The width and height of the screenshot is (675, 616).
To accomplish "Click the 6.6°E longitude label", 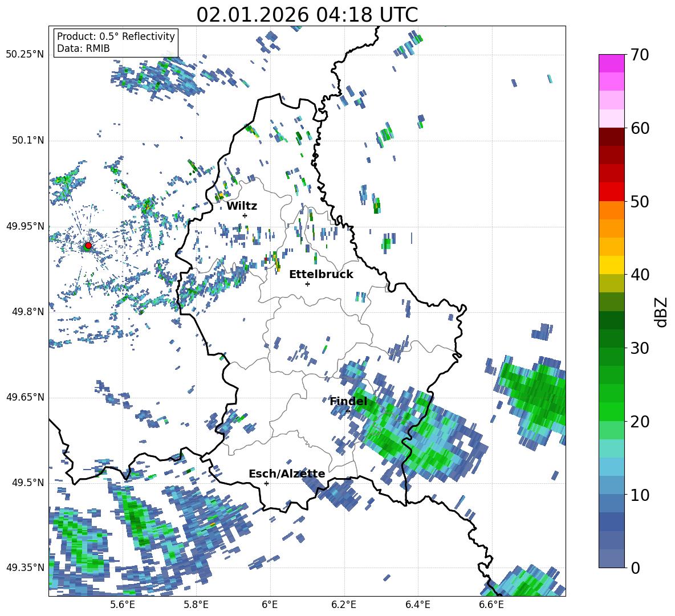I will [491, 605].
